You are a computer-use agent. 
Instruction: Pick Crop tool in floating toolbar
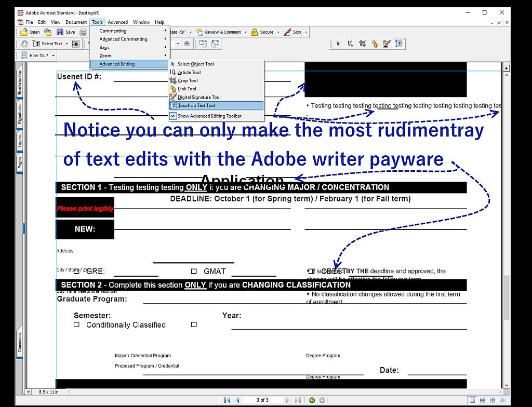point(363,44)
